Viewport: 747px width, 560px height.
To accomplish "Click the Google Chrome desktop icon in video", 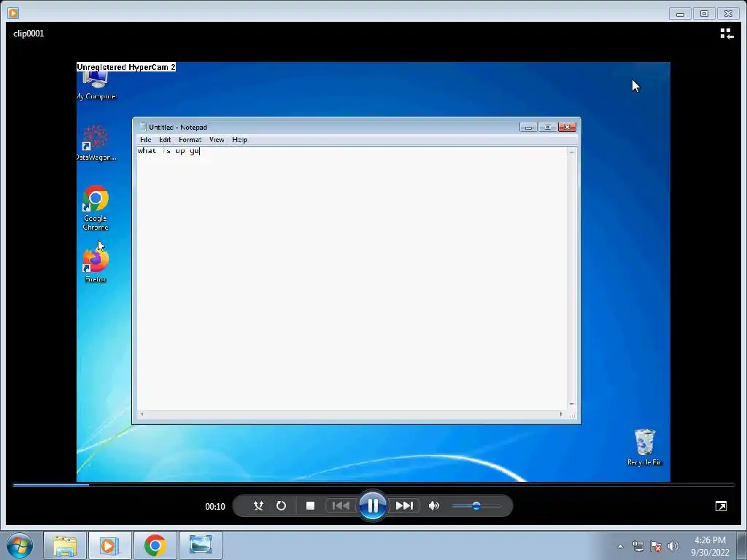I will click(96, 208).
